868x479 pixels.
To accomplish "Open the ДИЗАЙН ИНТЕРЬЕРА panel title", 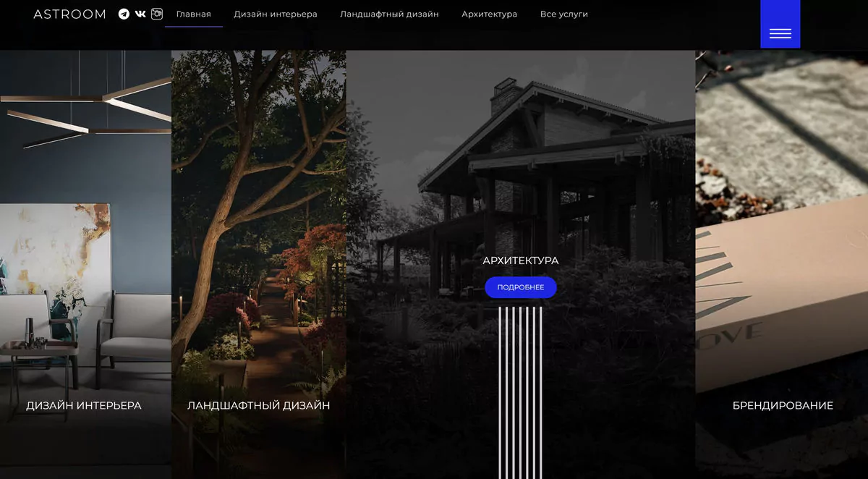I will (x=84, y=406).
